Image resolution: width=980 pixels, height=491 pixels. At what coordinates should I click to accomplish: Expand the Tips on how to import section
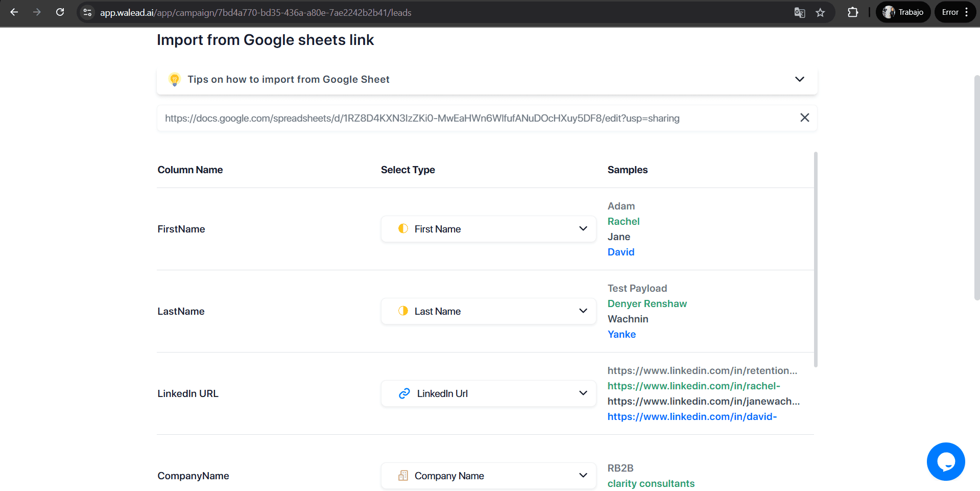(799, 79)
